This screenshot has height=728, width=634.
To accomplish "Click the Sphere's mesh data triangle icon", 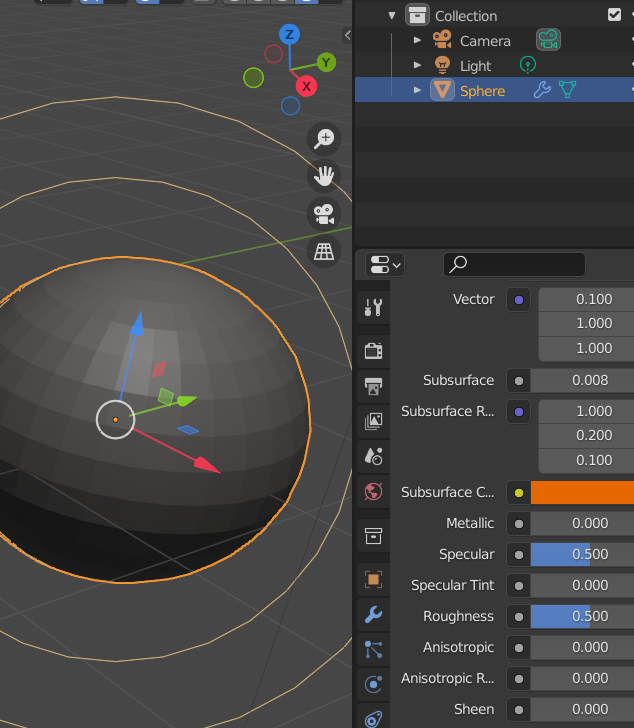I will tap(568, 90).
